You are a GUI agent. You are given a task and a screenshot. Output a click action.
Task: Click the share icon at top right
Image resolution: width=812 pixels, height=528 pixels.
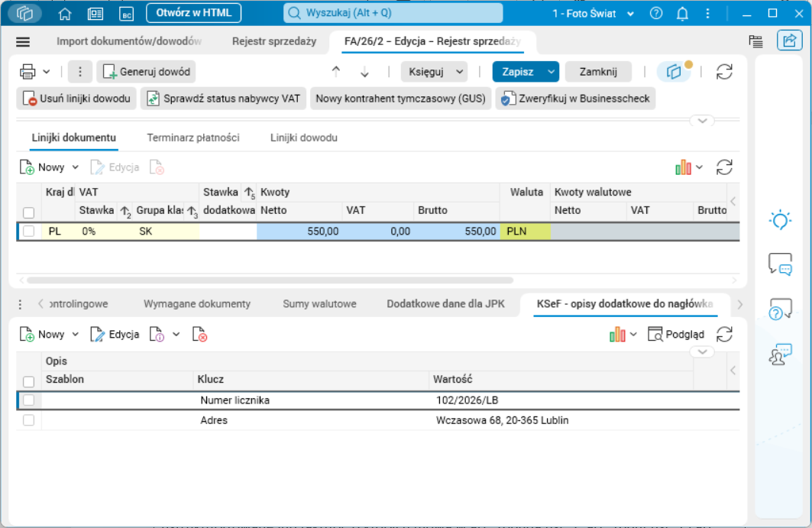[789, 40]
